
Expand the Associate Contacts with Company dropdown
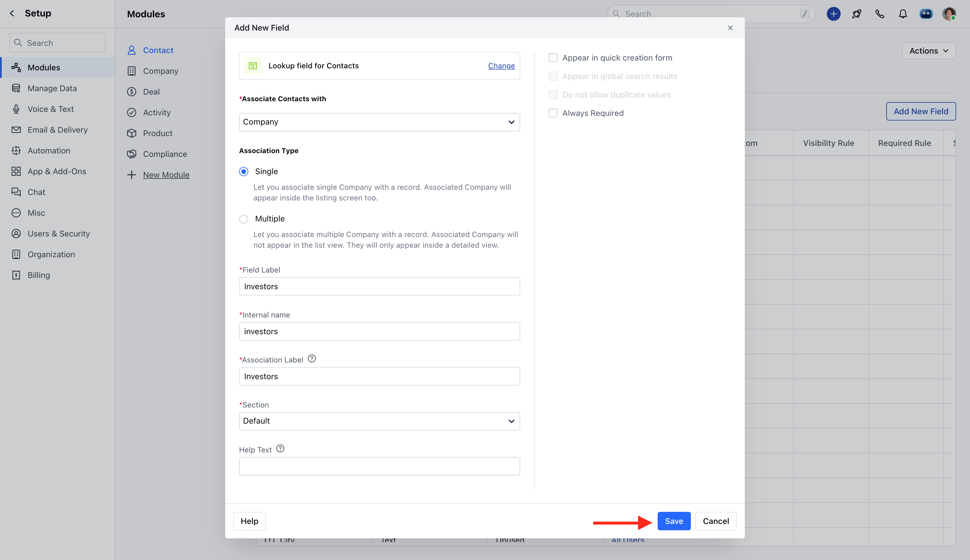tap(379, 122)
